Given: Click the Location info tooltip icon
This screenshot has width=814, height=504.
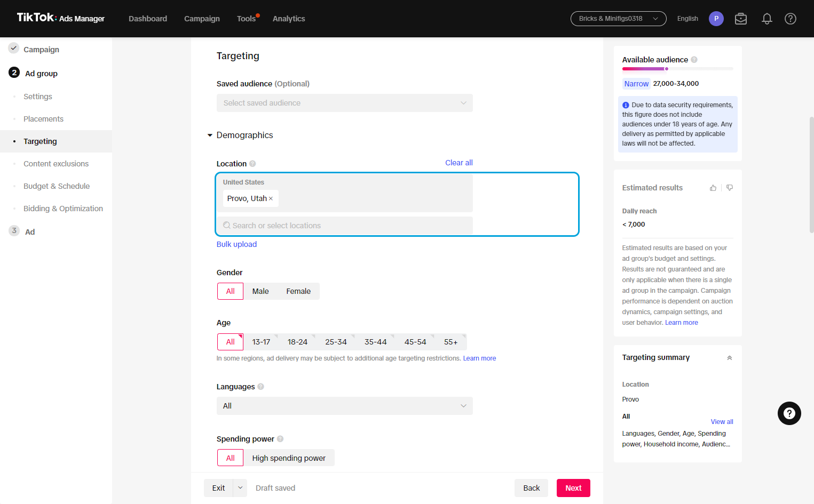Looking at the screenshot, I should [x=252, y=164].
